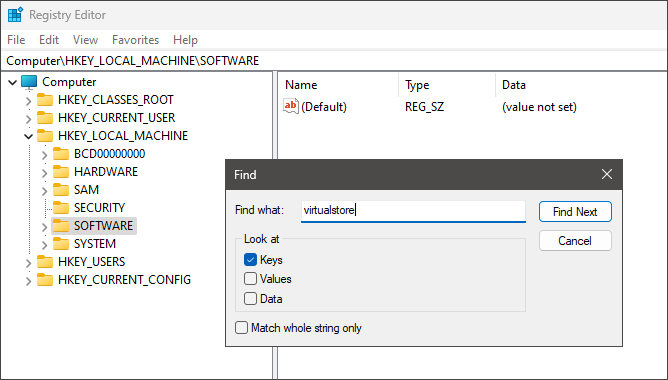Click the HKEY_CLASSES_ROOT folder icon

(45, 100)
